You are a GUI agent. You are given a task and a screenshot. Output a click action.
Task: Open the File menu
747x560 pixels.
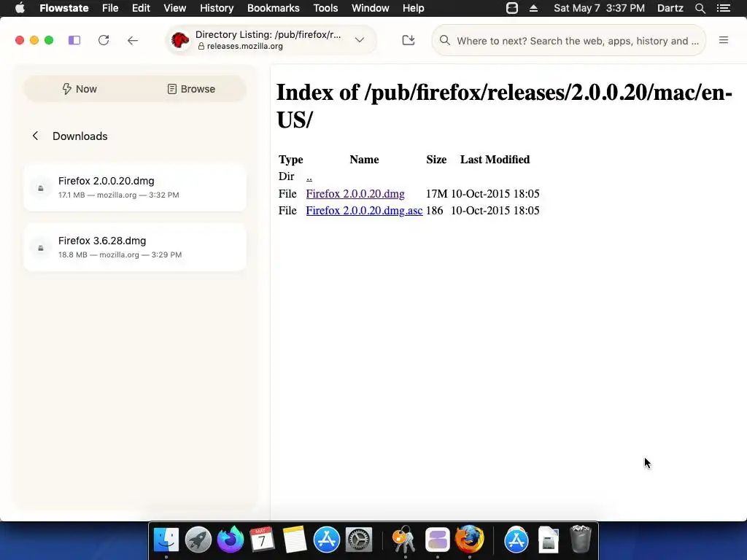coord(110,8)
